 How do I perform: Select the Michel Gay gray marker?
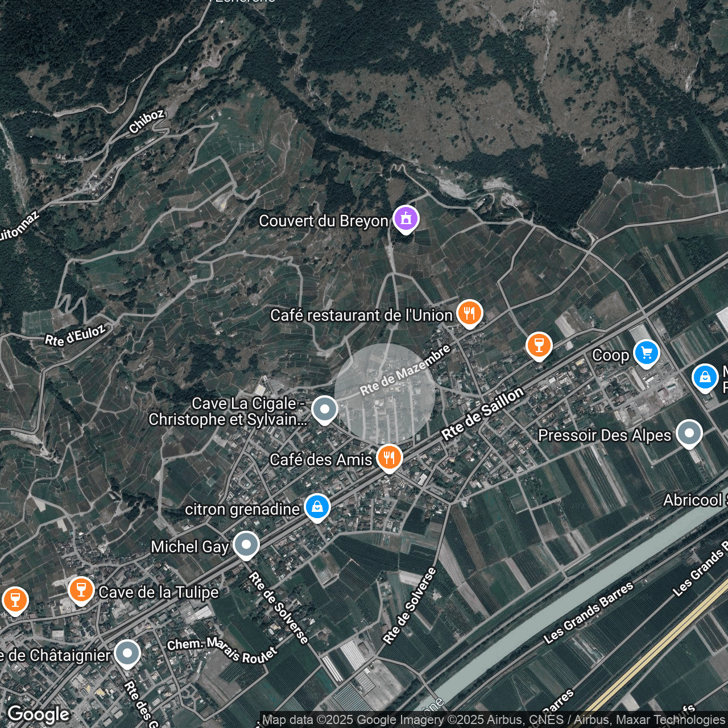[246, 545]
